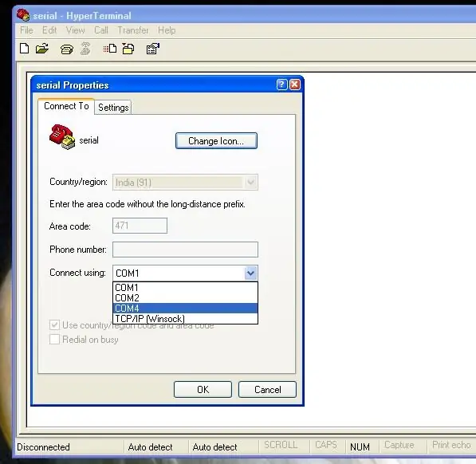Open the Call menu
476x464 pixels.
click(101, 30)
